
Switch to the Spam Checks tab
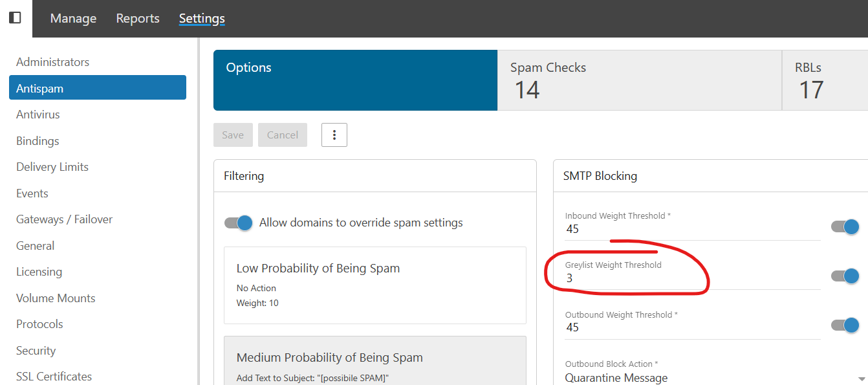coord(639,80)
